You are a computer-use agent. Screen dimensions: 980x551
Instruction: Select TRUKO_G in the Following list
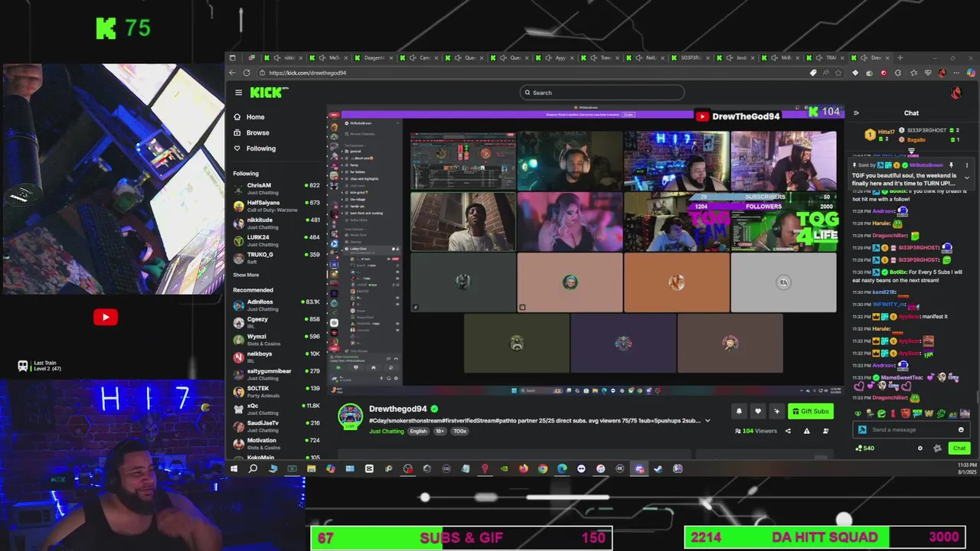coord(276,257)
